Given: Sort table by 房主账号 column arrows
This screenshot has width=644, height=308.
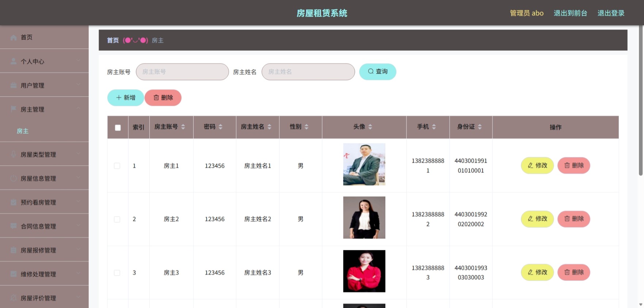Looking at the screenshot, I should click(183, 127).
